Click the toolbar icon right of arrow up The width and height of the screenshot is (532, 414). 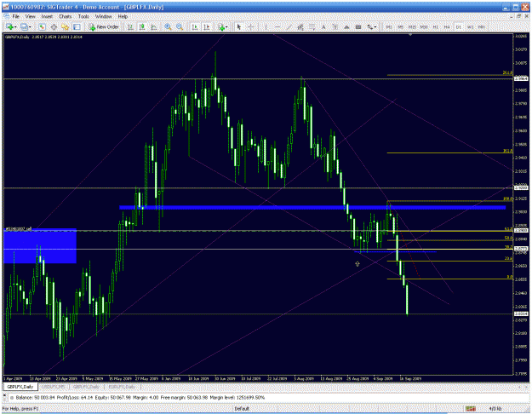click(x=358, y=26)
